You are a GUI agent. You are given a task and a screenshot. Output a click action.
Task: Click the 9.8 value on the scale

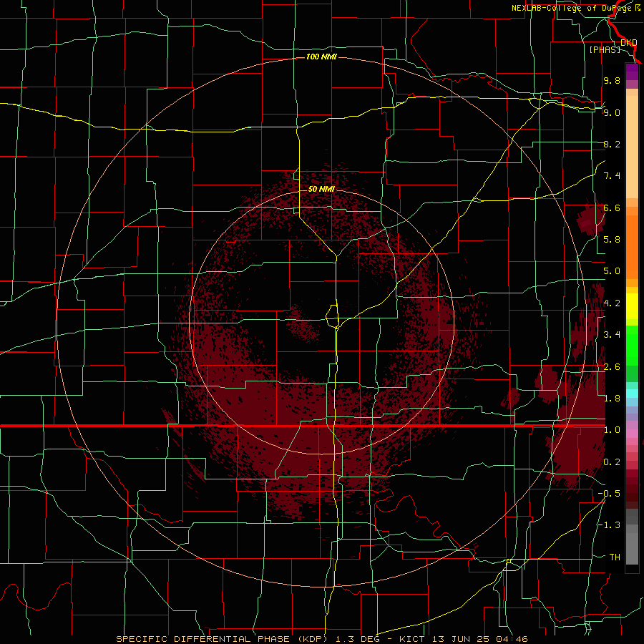[612, 80]
